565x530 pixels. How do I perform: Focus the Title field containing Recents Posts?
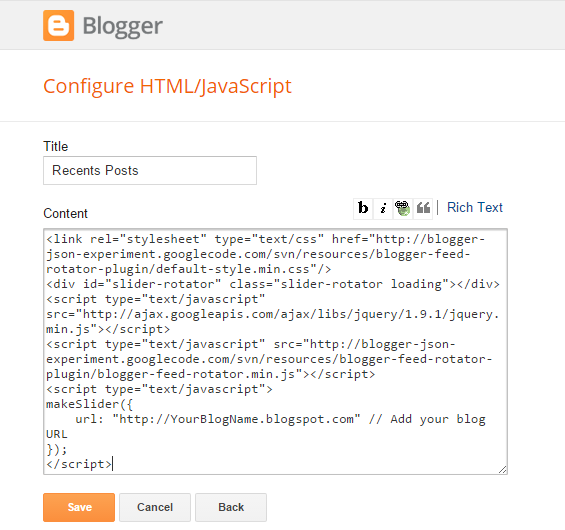150,170
